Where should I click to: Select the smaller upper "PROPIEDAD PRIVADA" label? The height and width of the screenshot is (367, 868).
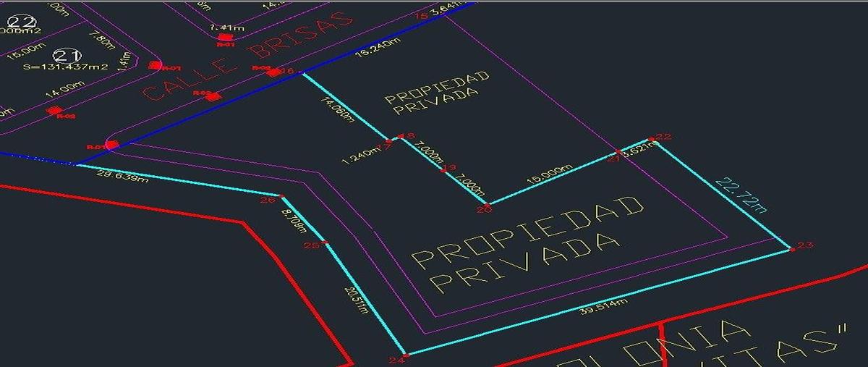pyautogui.click(x=437, y=93)
